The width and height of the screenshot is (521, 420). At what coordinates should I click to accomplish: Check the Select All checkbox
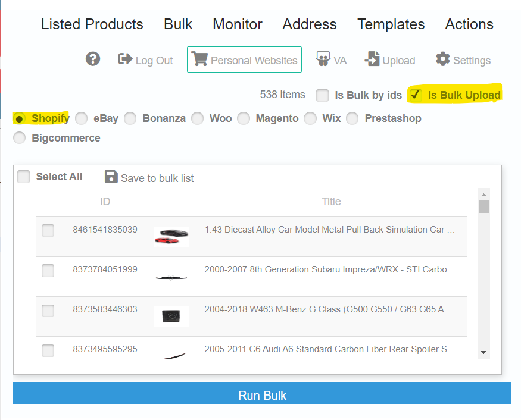point(24,177)
